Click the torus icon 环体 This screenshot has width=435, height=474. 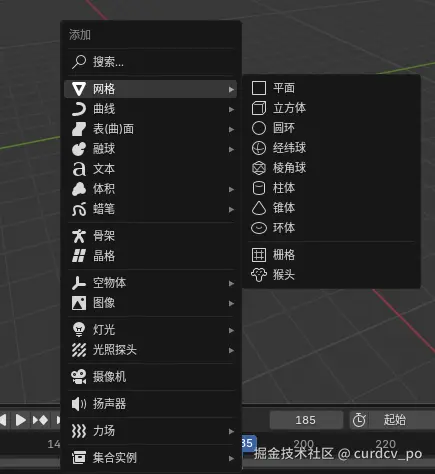click(x=259, y=228)
